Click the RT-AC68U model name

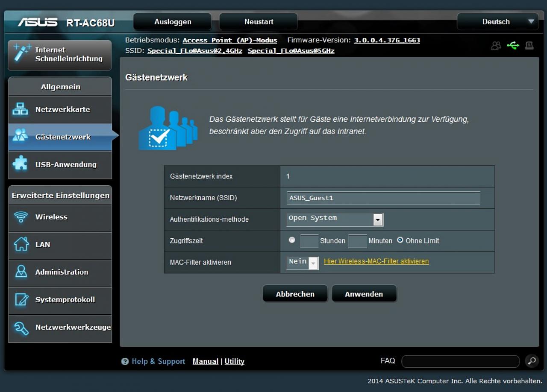[91, 23]
